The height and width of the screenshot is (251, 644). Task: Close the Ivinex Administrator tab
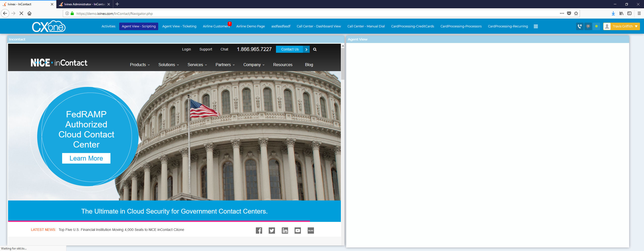109,4
